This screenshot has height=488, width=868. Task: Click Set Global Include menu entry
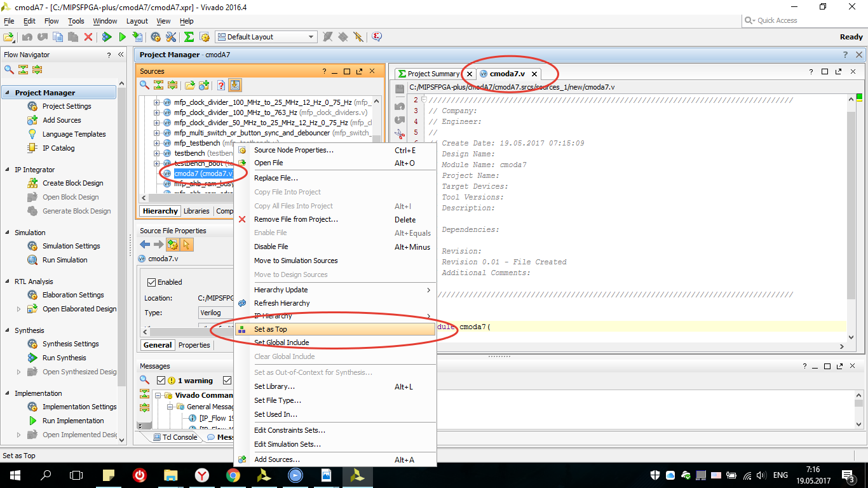point(335,342)
